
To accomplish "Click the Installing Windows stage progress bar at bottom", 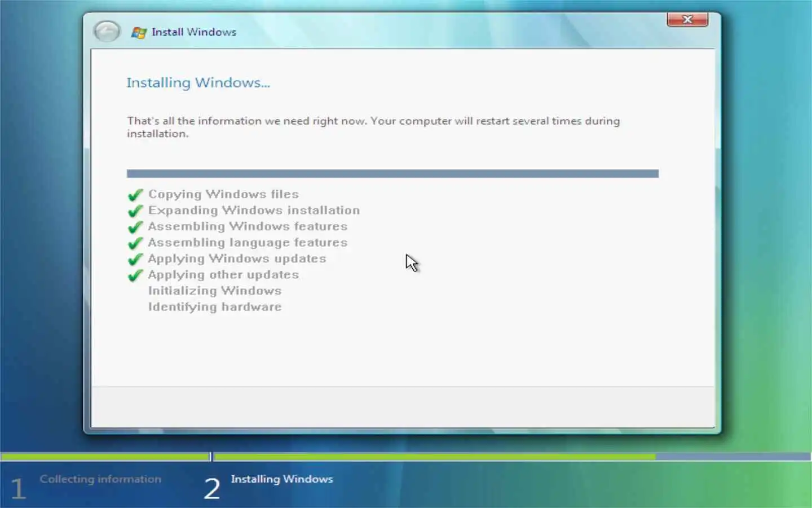I will (x=512, y=457).
